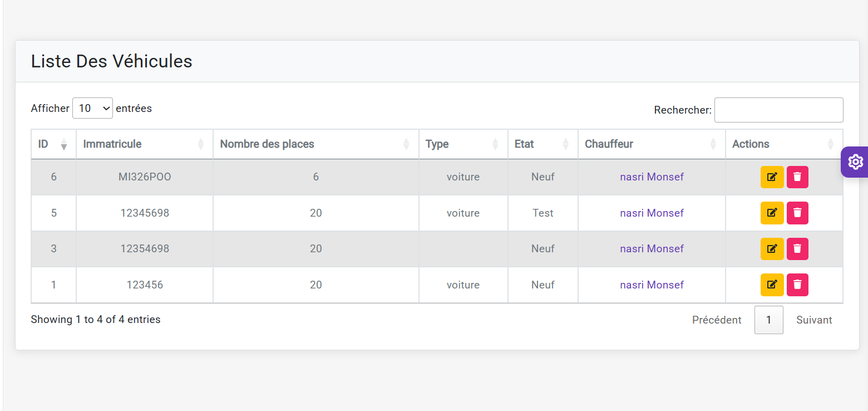Open the Afficher entries count dropdown

pos(92,108)
